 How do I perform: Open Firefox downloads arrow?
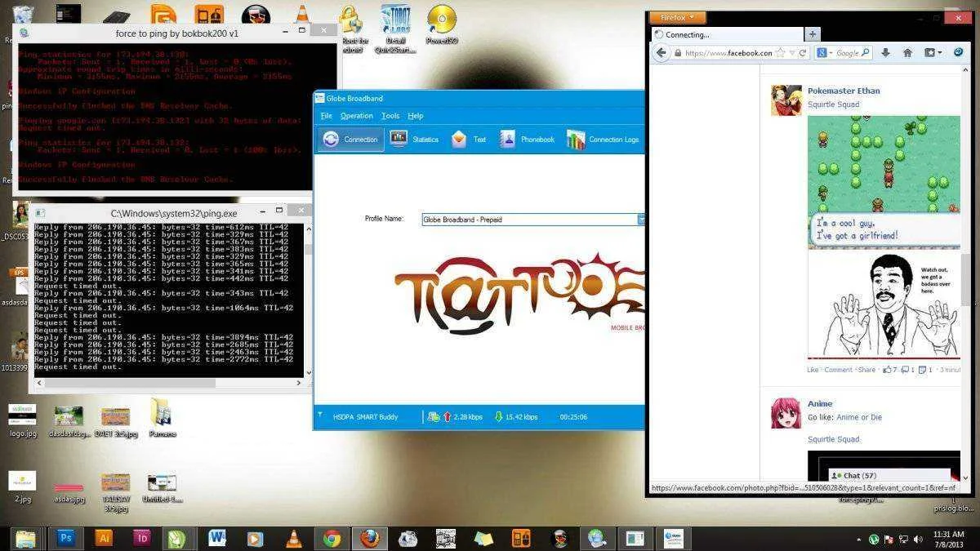[885, 53]
